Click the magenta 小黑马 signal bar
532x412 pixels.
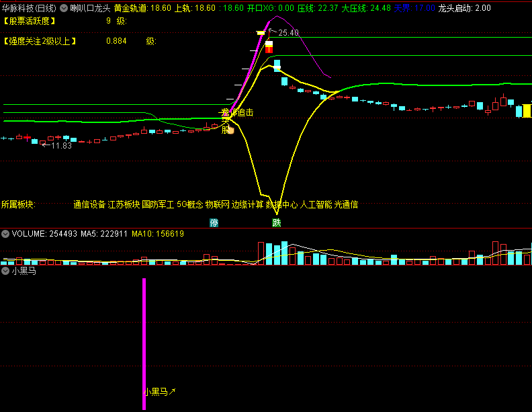click(144, 344)
